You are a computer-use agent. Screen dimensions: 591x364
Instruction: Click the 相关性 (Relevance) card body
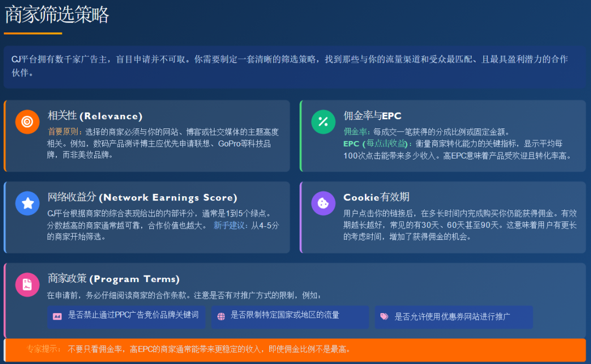pos(148,137)
